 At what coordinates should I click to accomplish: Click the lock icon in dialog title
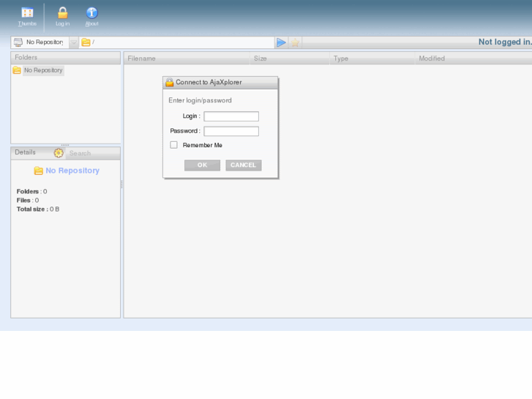pos(169,82)
